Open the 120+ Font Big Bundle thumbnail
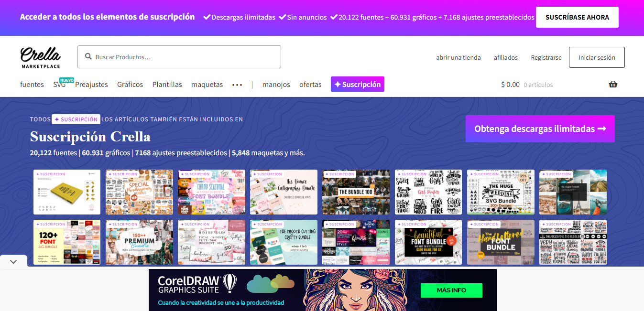This screenshot has height=311, width=644. pyautogui.click(x=67, y=242)
